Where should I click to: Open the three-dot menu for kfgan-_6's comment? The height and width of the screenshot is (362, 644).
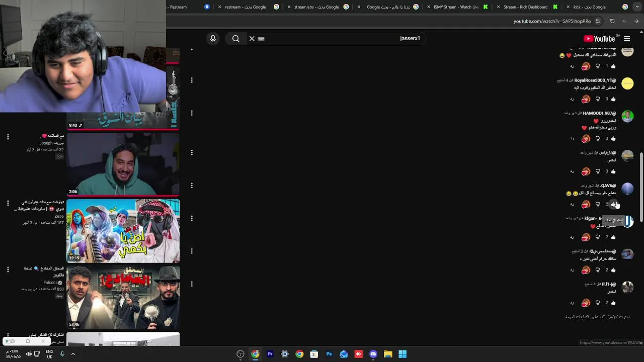192,218
